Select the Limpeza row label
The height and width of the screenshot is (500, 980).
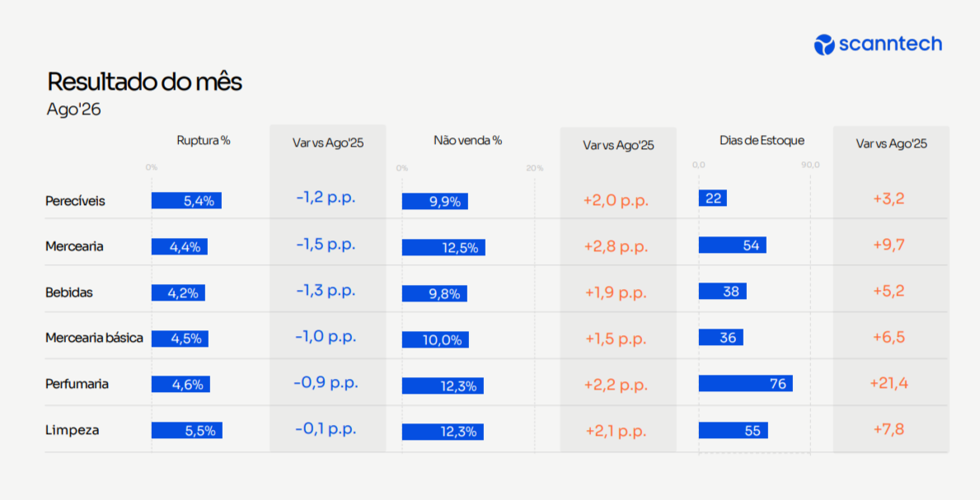pyautogui.click(x=72, y=430)
